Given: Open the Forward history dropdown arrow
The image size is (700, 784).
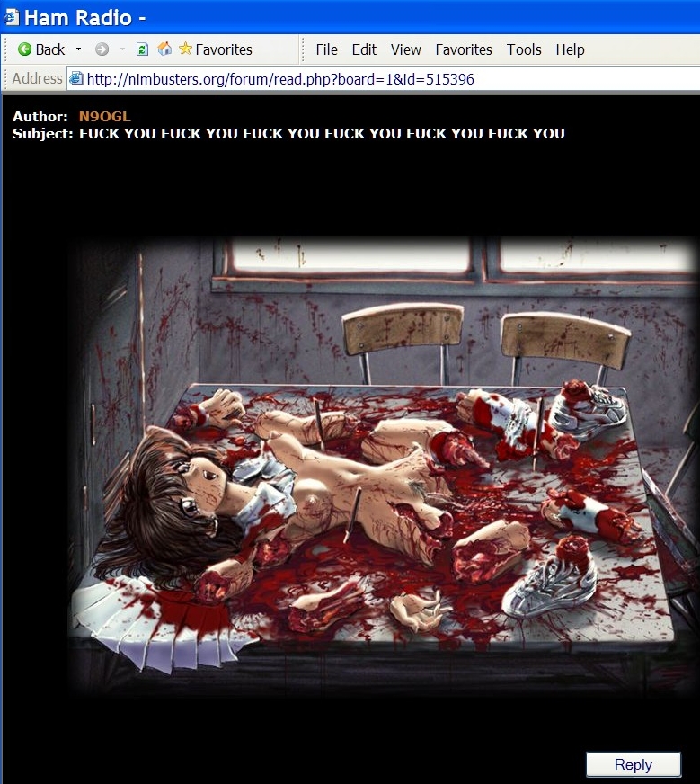Looking at the screenshot, I should coord(122,49).
